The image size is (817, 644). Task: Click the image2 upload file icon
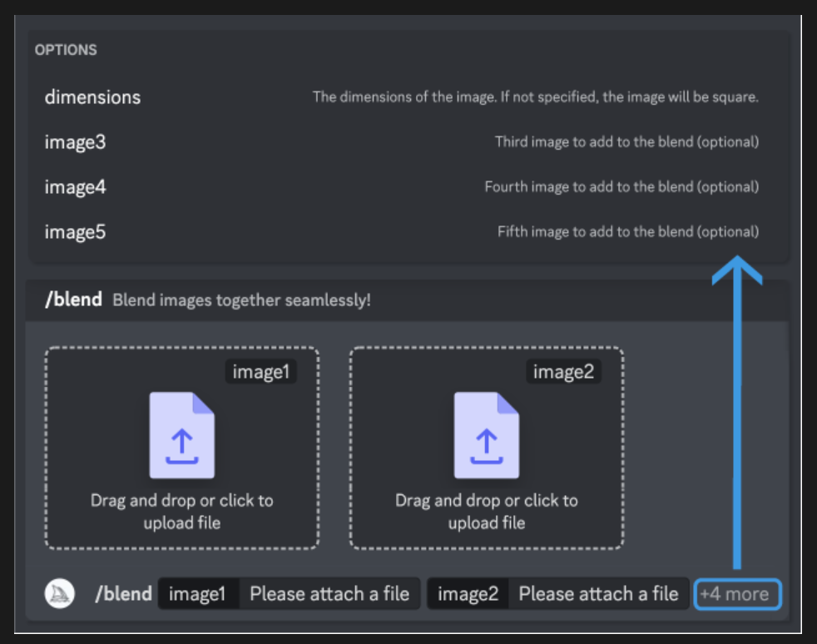(x=487, y=435)
